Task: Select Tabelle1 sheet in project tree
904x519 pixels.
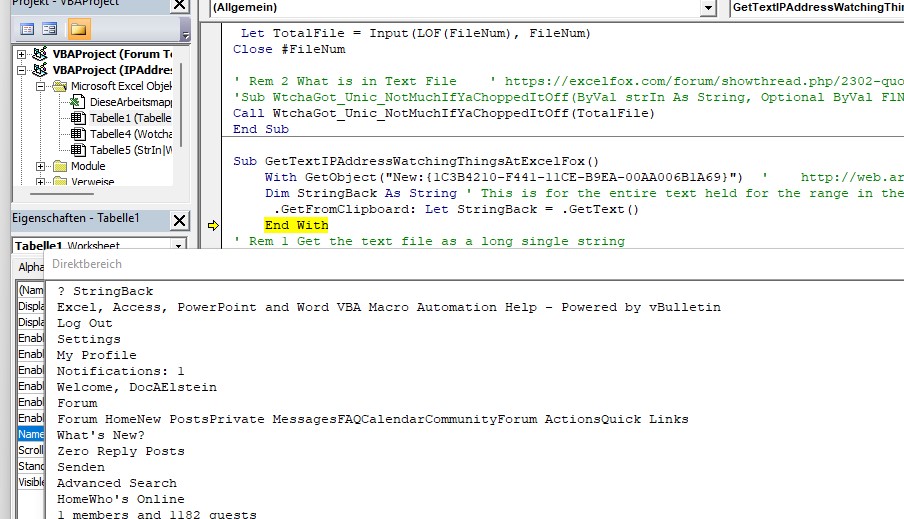Action: click(130, 118)
